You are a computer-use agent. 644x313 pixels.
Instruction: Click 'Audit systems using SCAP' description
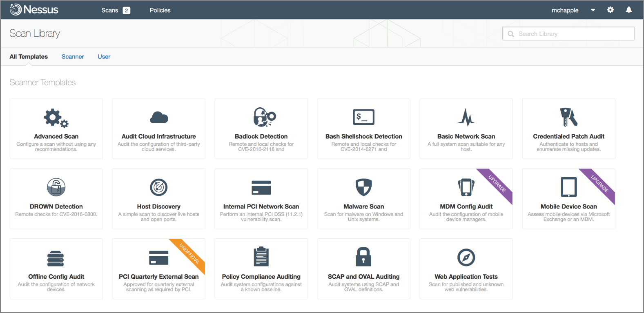(x=363, y=287)
